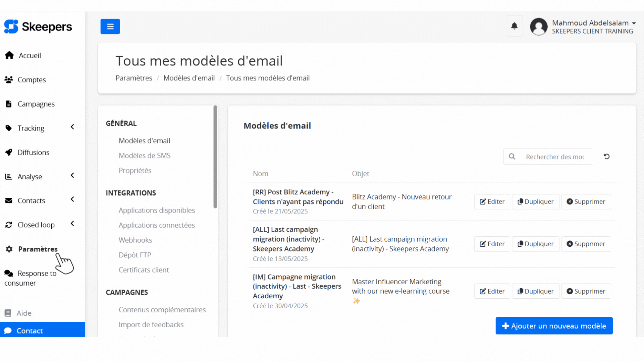Open the Modèles d'email breadcrumb link

tap(189, 78)
